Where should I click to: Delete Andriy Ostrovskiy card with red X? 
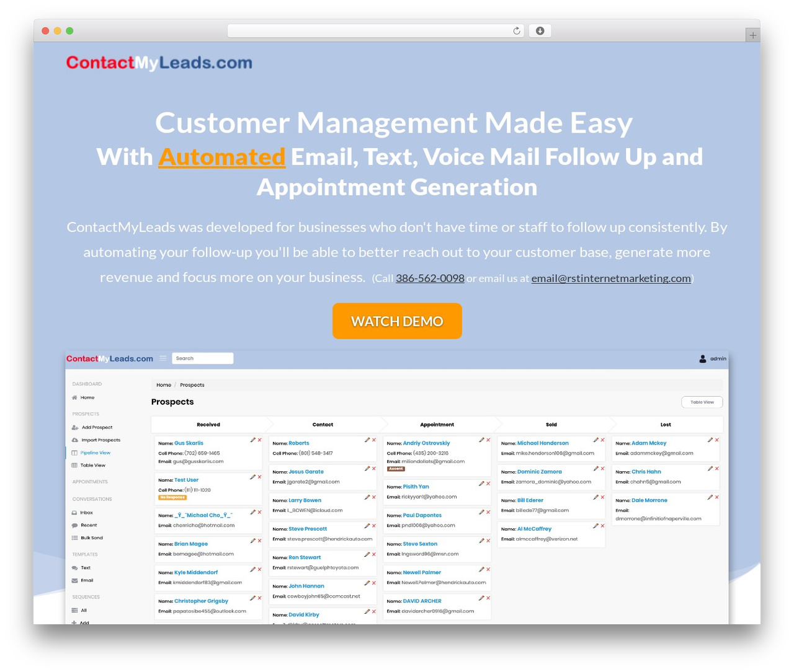point(488,440)
